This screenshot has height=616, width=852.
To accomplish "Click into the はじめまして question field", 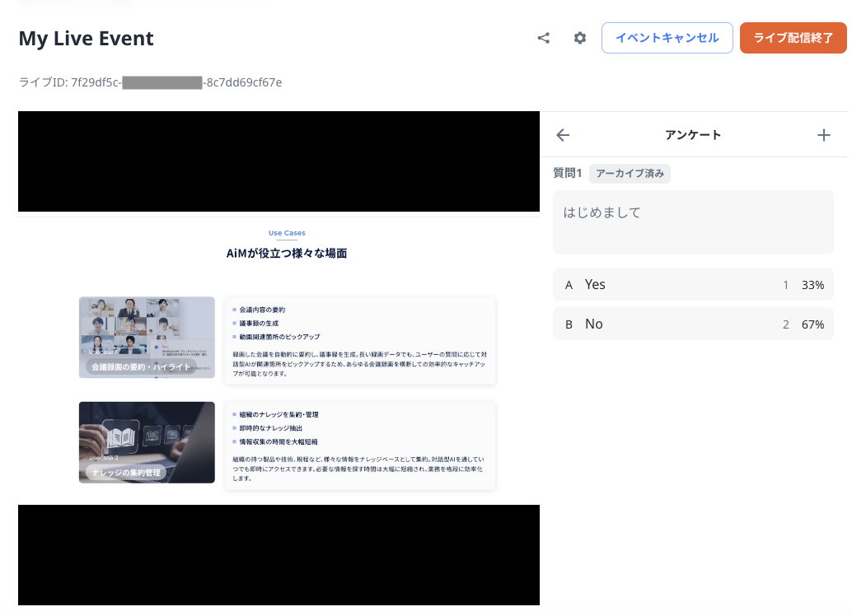I will click(692, 222).
